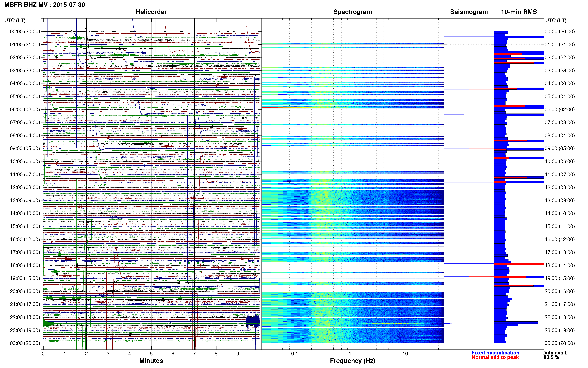Click the large blue signal burst near 22:00 in Helicorder
The image size is (588, 368).
click(x=253, y=321)
